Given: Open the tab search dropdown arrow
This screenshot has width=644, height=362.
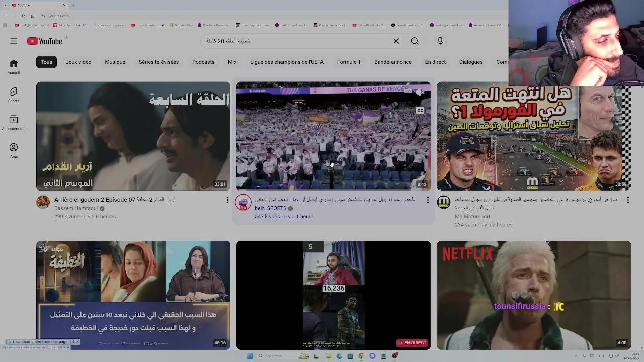Looking at the screenshot, I should [5, 5].
